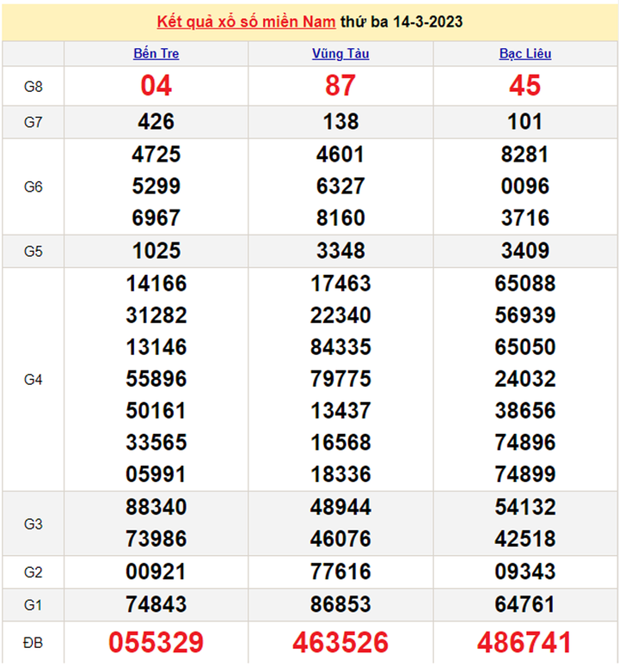Click the special prize number 463526
The width and height of the screenshot is (619, 672).
coord(340,642)
